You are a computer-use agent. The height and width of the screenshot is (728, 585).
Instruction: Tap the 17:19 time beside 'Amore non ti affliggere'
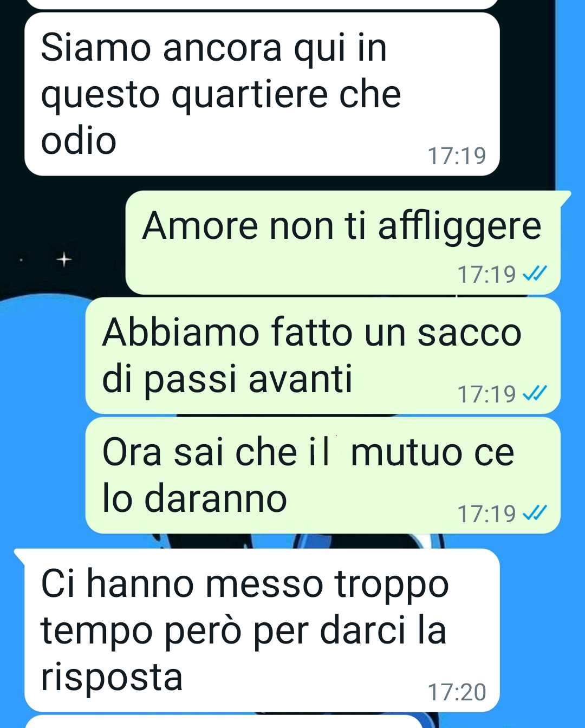(486, 275)
